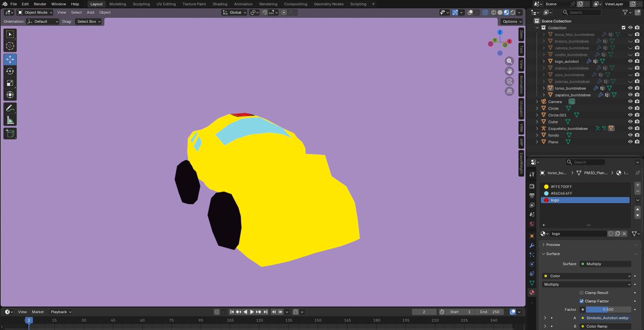Open the Object Data green triangle tab

coord(532,283)
